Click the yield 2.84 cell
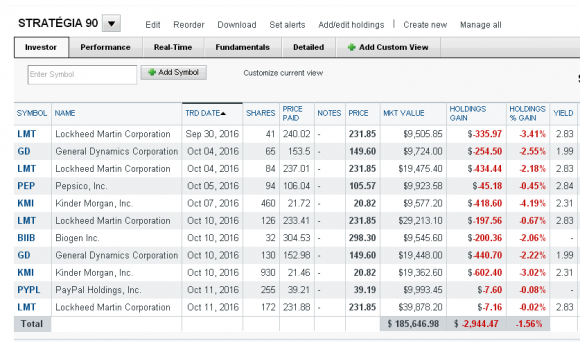The width and height of the screenshot is (580, 361). click(564, 186)
